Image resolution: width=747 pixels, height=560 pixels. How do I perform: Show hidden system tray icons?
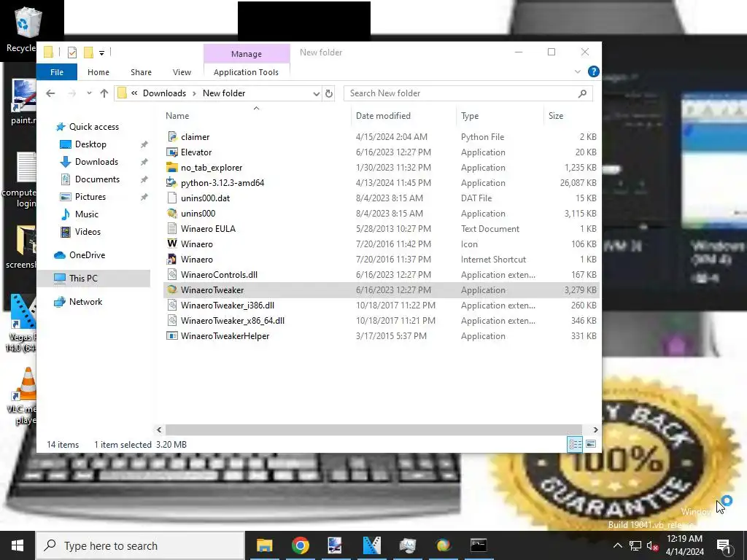coord(617,545)
